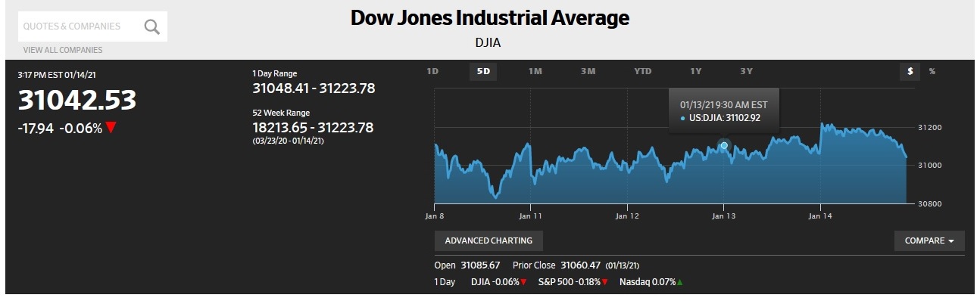Viewport: 980px width, 301px height.
Task: Click the red down arrow beside -0.06%
Action: coord(111,128)
